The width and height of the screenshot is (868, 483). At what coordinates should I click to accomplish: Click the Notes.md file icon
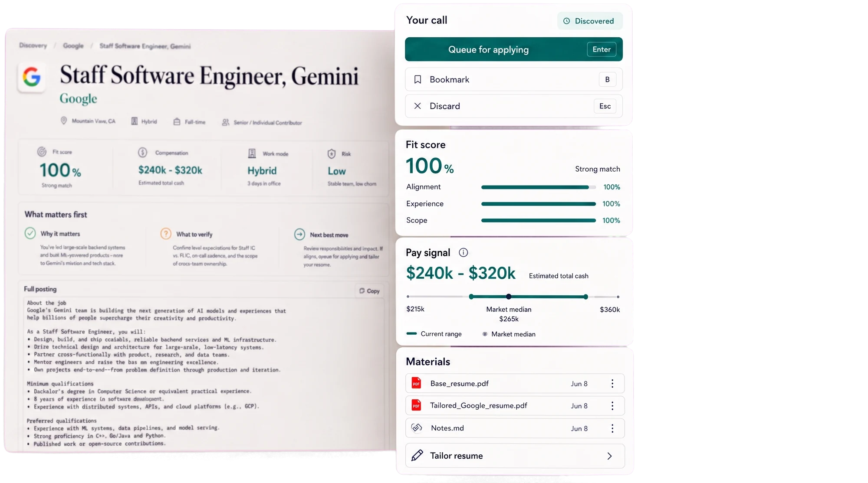click(x=417, y=428)
